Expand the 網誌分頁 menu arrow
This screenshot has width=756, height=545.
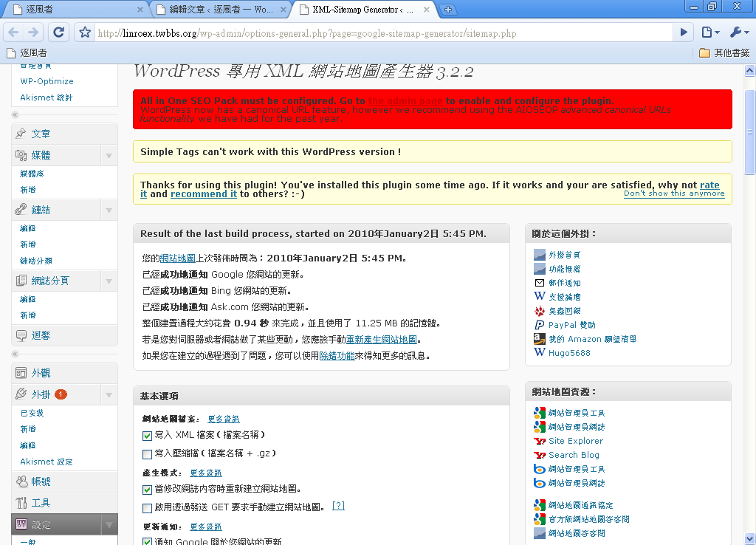point(109,281)
